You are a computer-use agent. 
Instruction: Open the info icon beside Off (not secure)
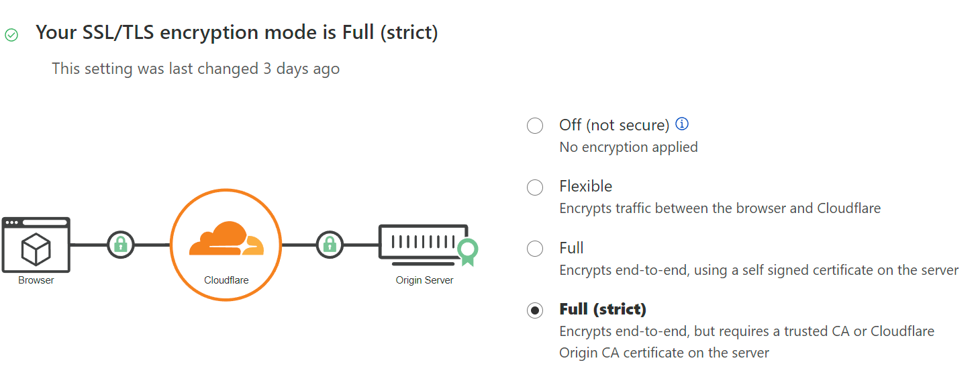click(x=682, y=124)
